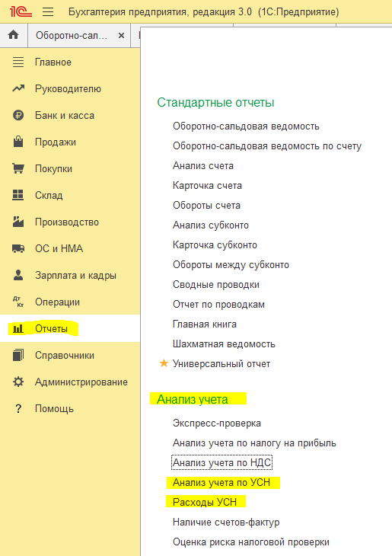Image resolution: width=392 pixels, height=556 pixels.
Task: Open Оборотно-сальдовая ведомость по счету
Action: click(267, 146)
